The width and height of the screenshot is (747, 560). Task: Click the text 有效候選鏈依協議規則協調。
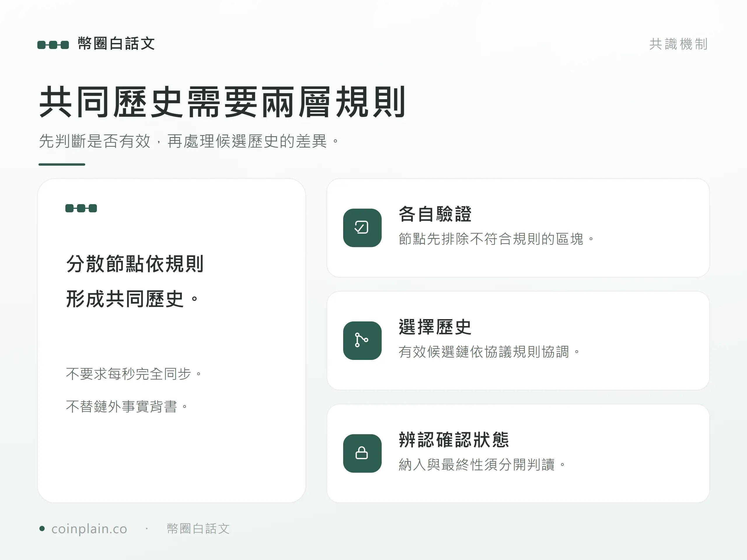[489, 351]
